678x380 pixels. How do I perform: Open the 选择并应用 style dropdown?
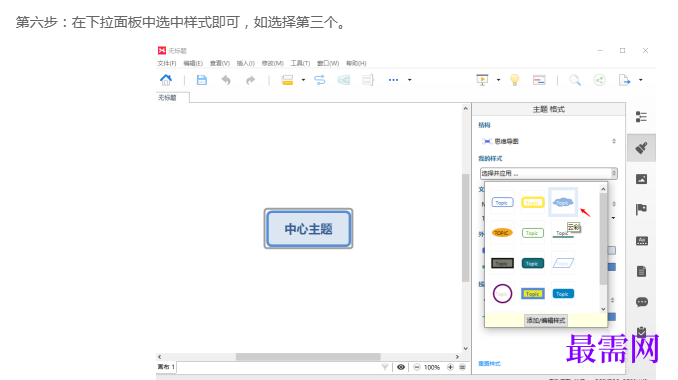point(548,173)
